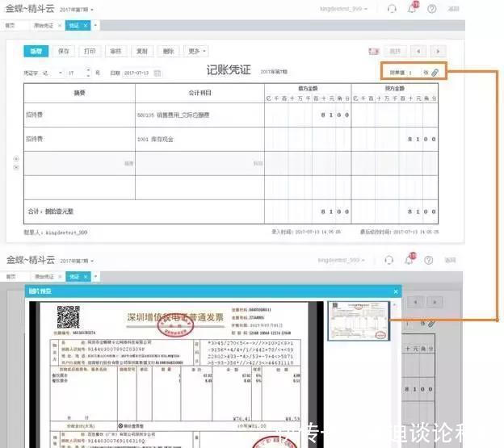Open the tab list arrow after 凭证 tab in lower window
Image resolution: width=504 pixels, height=448 pixels.
click(96, 277)
